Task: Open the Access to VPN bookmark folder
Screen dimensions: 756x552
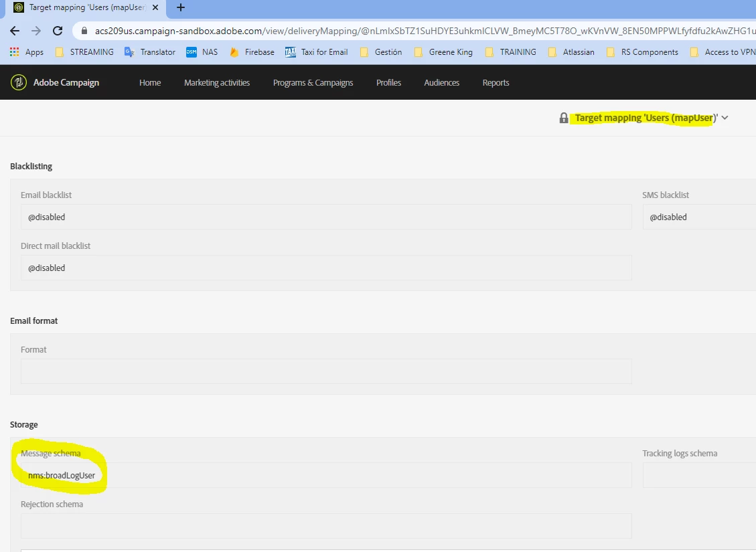Action: [x=723, y=52]
